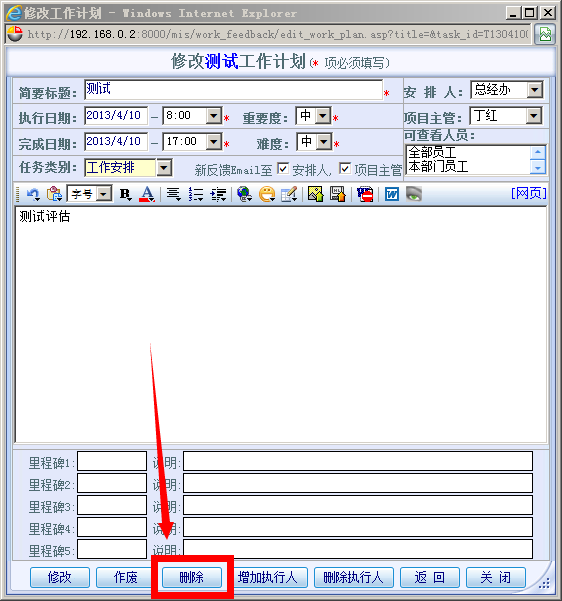Viewport: 562px width, 601px height.
Task: Expand the 项目主管 dropdown showing 丁红
Action: click(x=533, y=115)
